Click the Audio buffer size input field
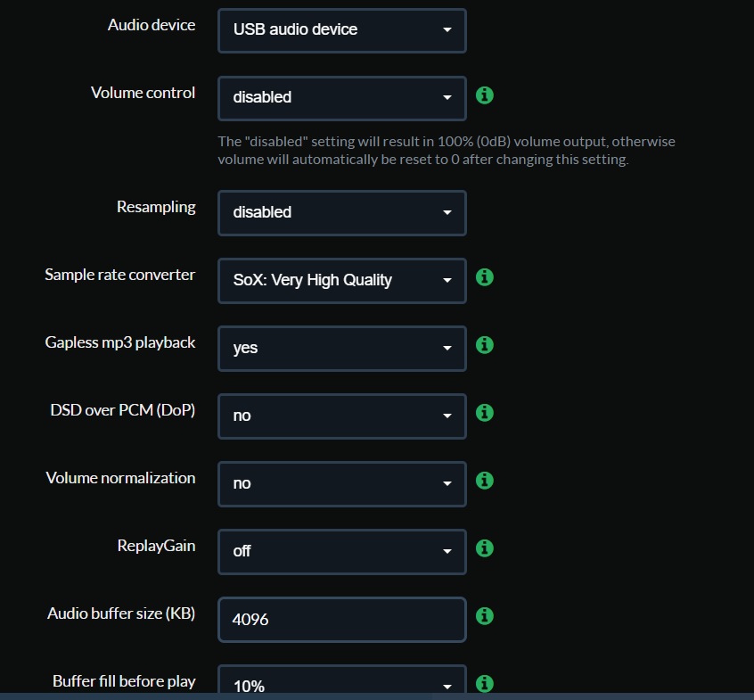754x700 pixels. tap(342, 620)
